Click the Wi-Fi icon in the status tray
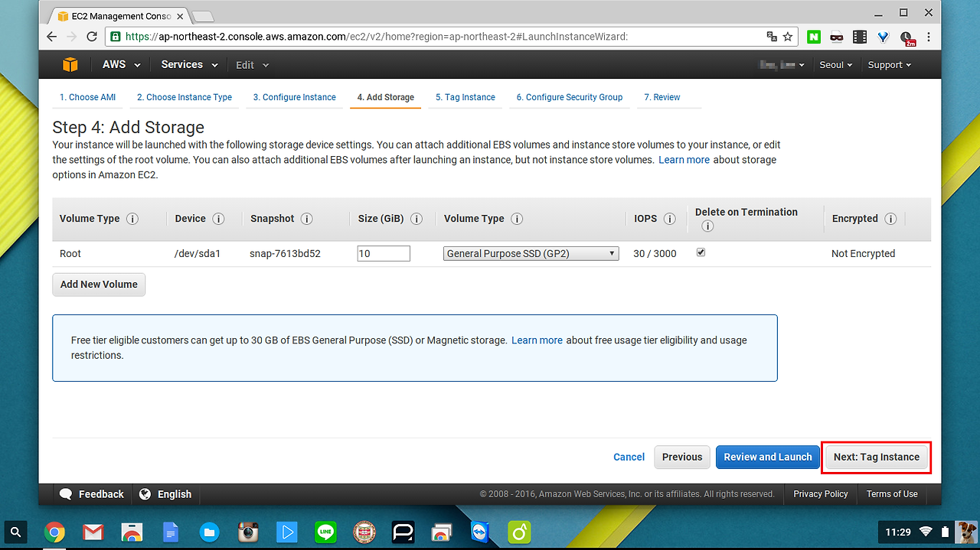The image size is (980, 550). 926,532
